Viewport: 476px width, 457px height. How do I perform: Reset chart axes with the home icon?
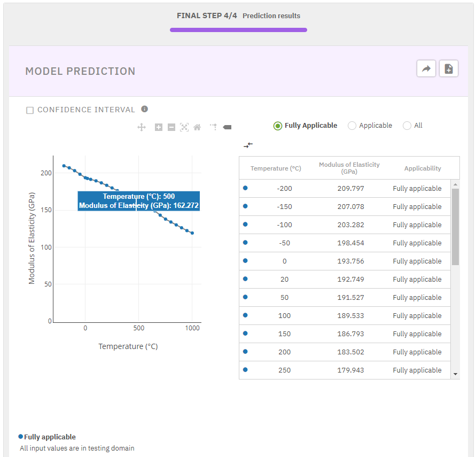pyautogui.click(x=197, y=127)
